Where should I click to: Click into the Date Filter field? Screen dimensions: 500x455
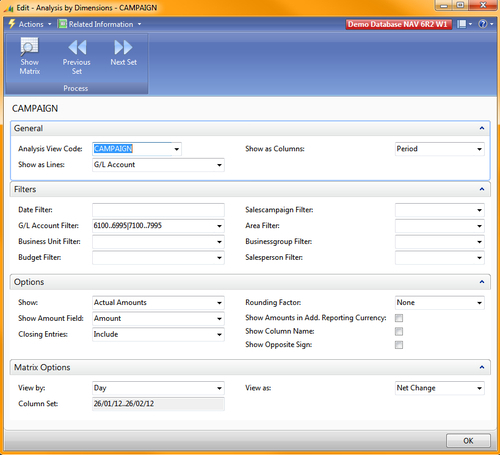click(x=158, y=210)
